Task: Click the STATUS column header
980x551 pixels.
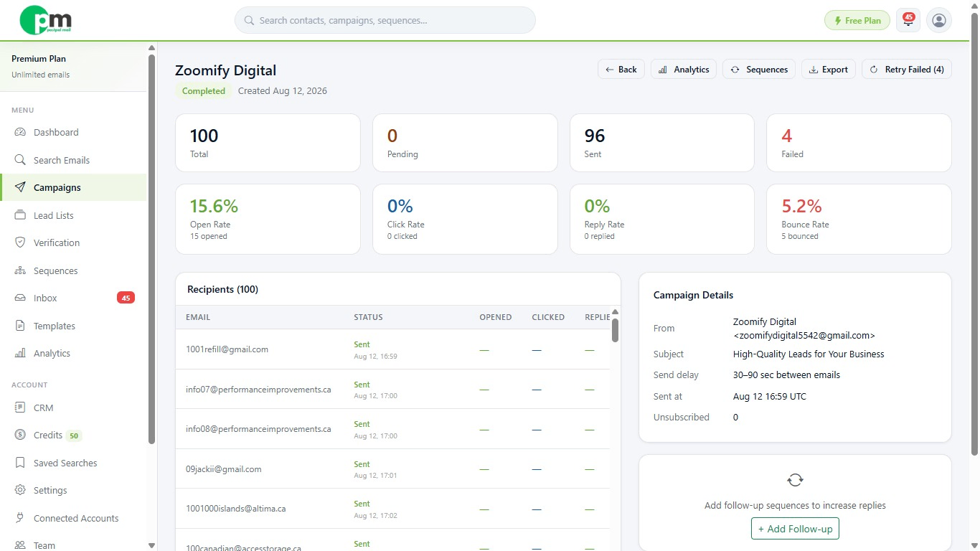Action: click(368, 317)
